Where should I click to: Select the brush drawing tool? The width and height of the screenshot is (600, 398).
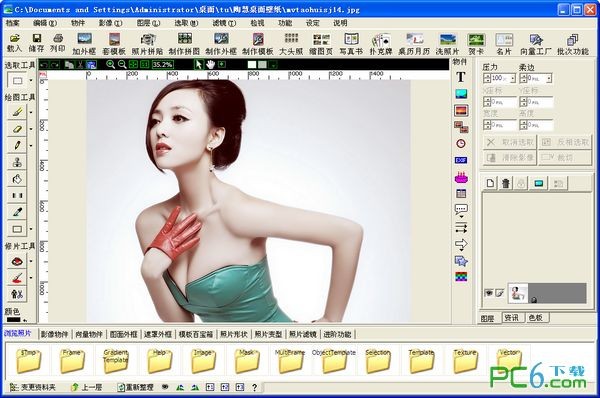tap(17, 111)
